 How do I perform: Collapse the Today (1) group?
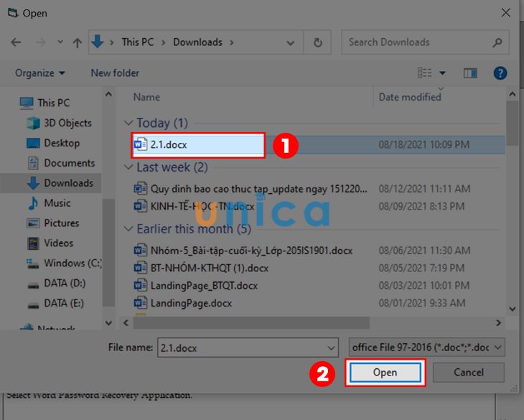[x=128, y=123]
